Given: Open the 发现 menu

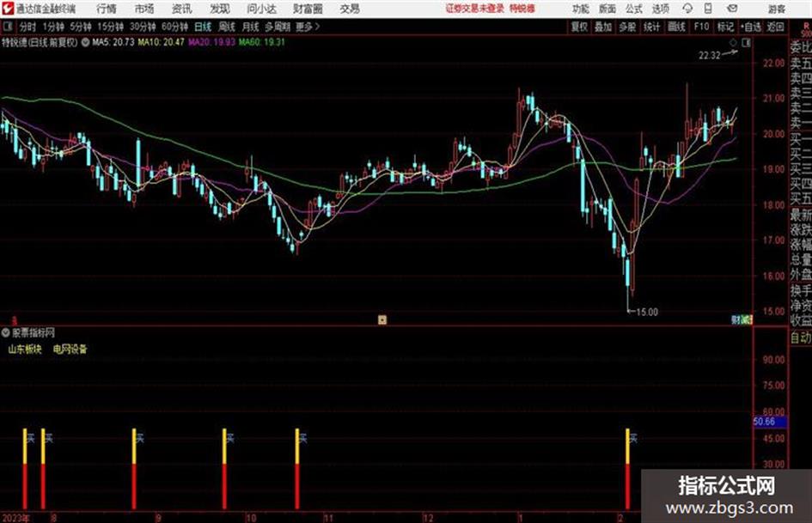Looking at the screenshot, I should tap(220, 9).
